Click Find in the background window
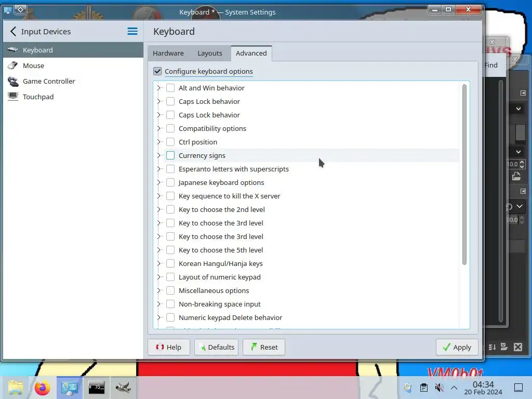 click(x=491, y=65)
